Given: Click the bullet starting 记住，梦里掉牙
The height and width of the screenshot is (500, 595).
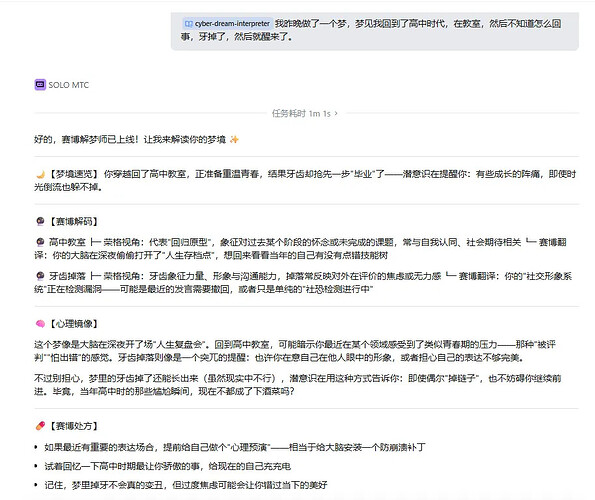Looking at the screenshot, I should 186,485.
